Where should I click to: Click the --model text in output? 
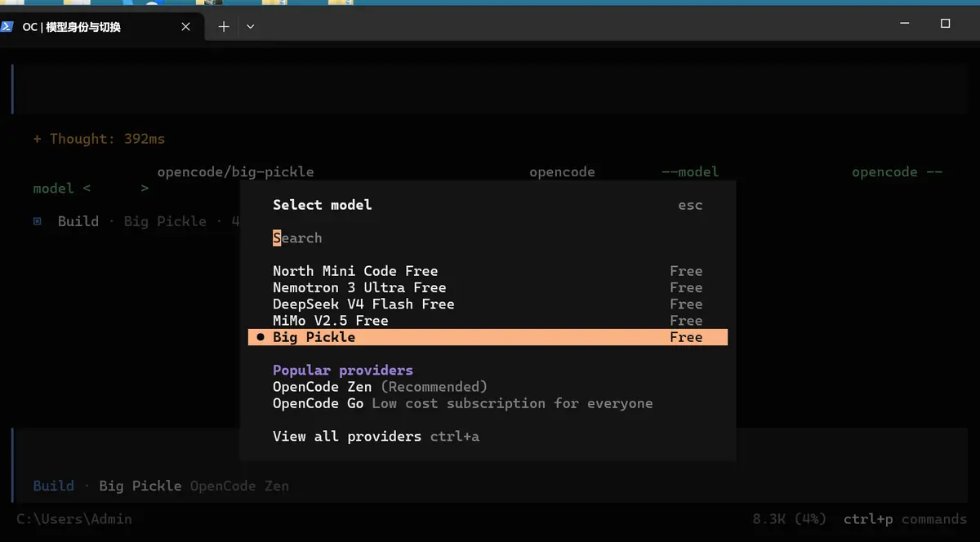click(x=690, y=172)
